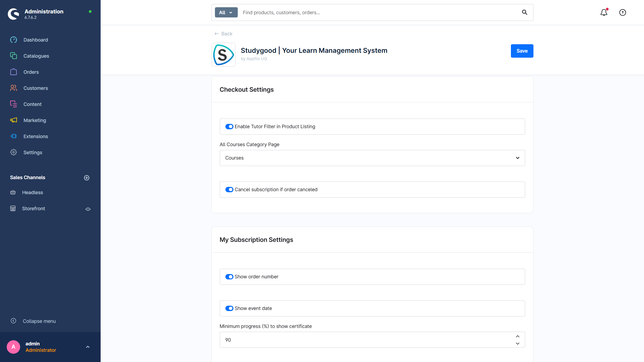This screenshot has height=362, width=644.
Task: Click the Save button
Action: (522, 51)
